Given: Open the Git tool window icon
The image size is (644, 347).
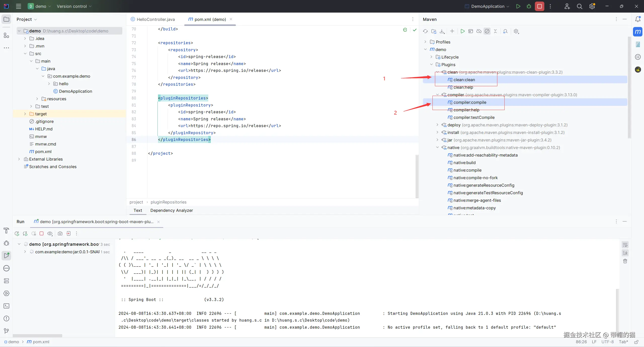Looking at the screenshot, I should 7,331.
